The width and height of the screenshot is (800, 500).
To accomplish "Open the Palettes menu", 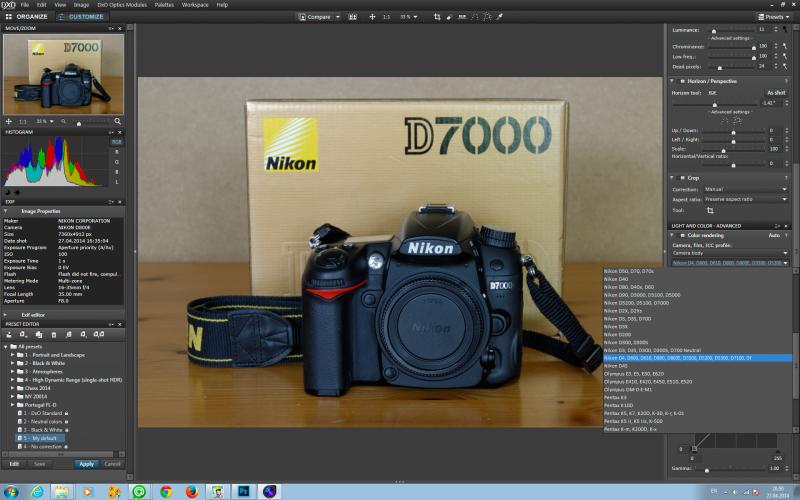I will tap(164, 5).
